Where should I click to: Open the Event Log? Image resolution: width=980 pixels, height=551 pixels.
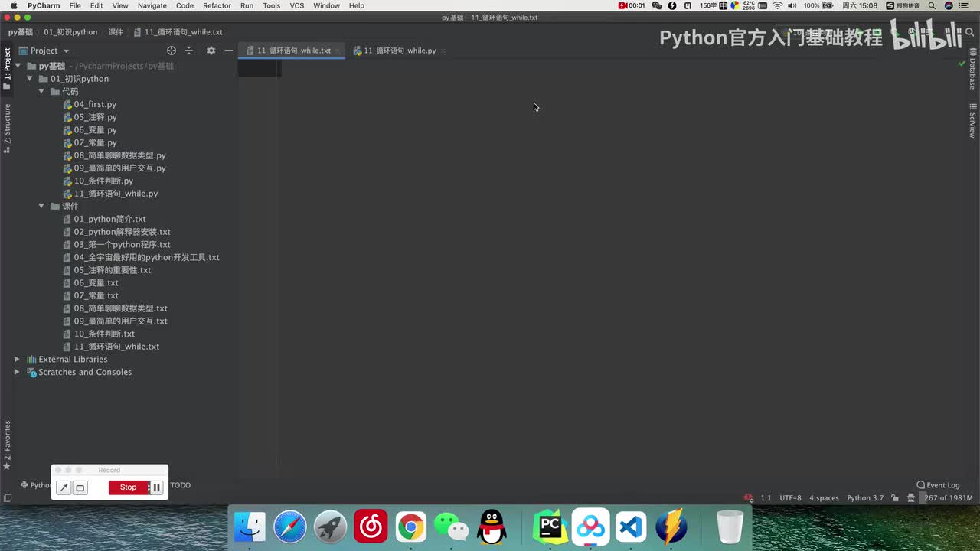click(938, 485)
